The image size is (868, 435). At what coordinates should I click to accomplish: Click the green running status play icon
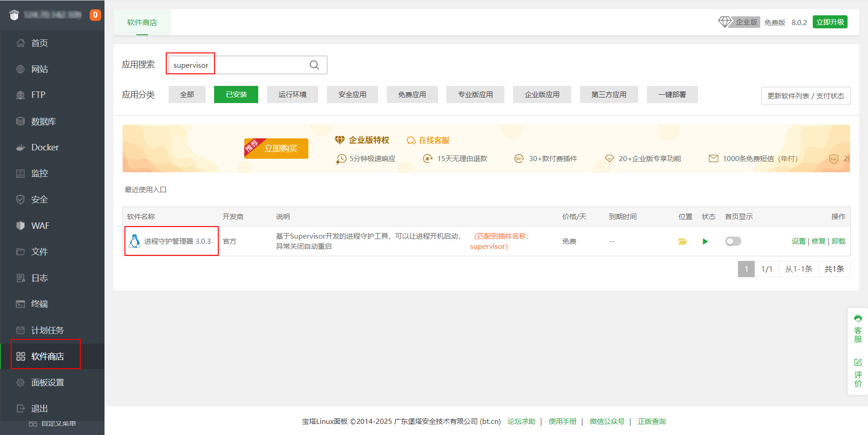click(705, 241)
